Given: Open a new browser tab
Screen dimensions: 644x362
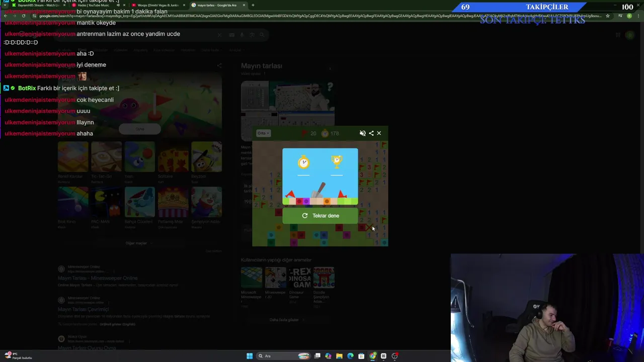Looking at the screenshot, I should [x=253, y=5].
